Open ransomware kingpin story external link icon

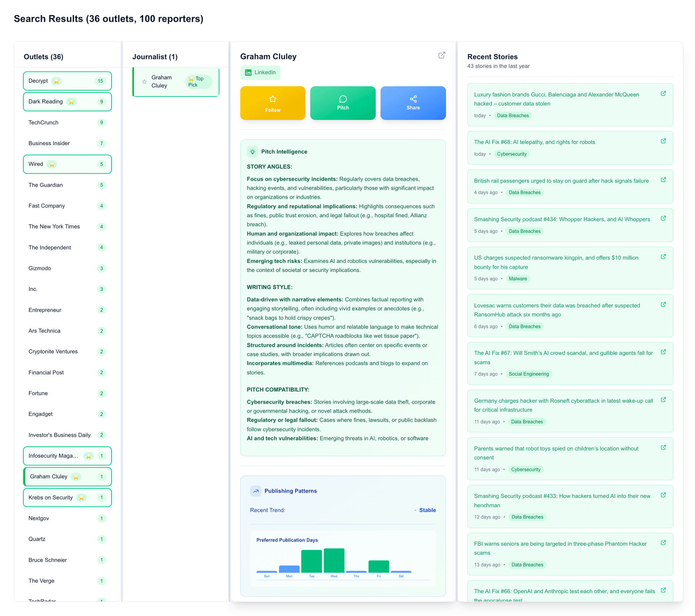coord(663,257)
